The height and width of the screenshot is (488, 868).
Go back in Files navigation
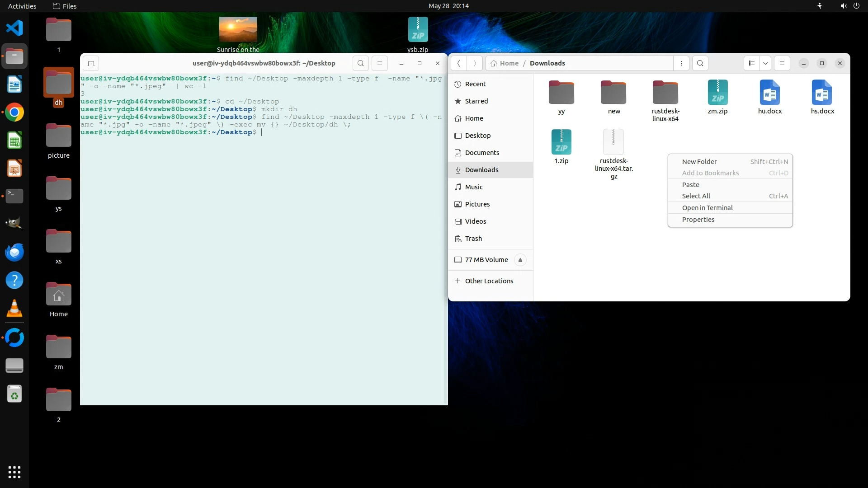459,63
